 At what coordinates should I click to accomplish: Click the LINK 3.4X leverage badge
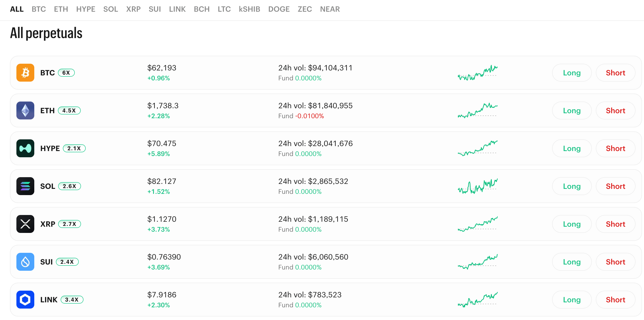[x=72, y=299]
